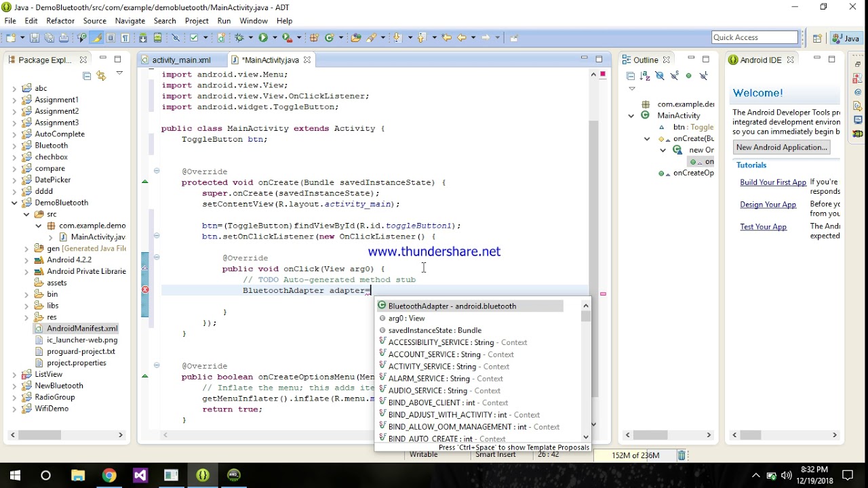Open the Design Your App link
Screen dimensions: 868x488
point(768,205)
